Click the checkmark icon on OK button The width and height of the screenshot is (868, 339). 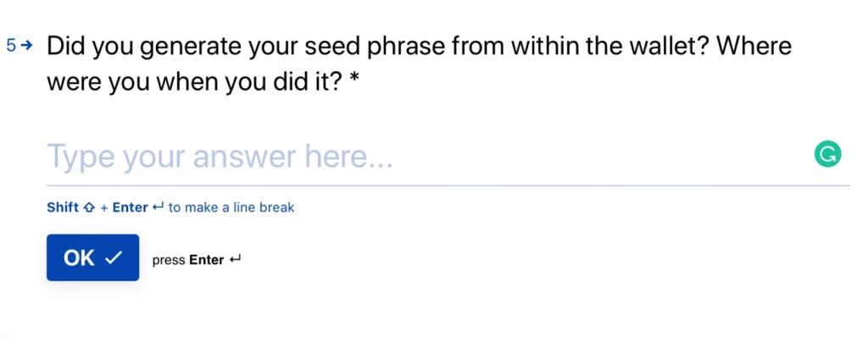[x=113, y=258]
